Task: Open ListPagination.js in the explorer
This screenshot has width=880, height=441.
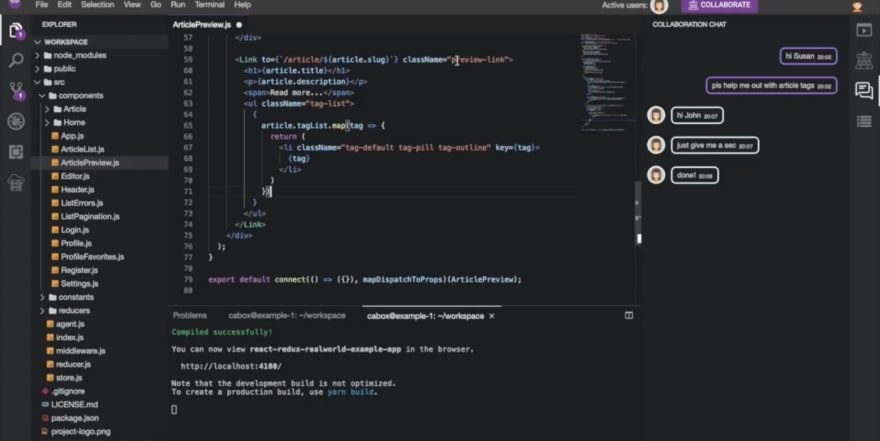Action: pyautogui.click(x=90, y=217)
